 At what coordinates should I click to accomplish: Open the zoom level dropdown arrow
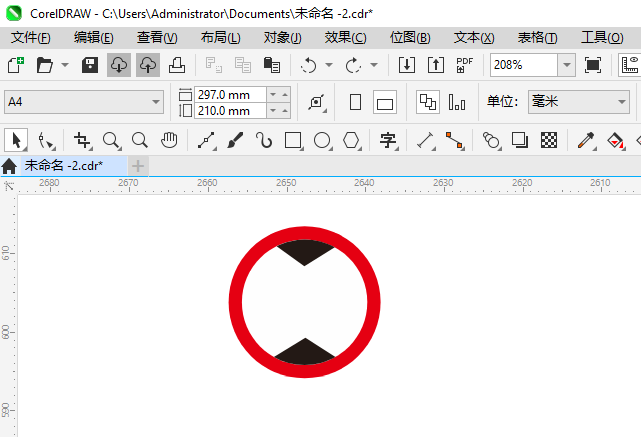567,65
